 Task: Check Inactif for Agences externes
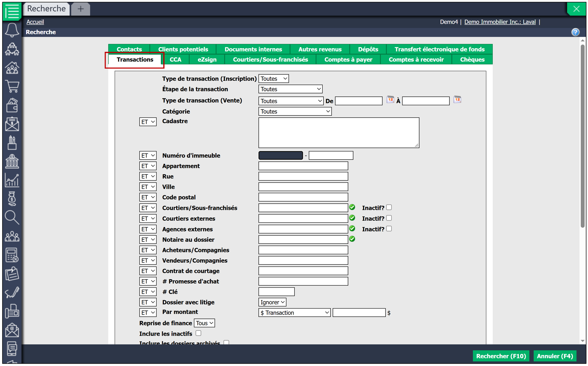click(389, 228)
